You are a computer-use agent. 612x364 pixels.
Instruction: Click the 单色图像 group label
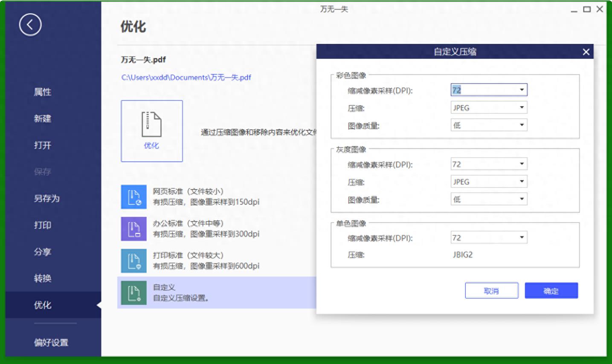pyautogui.click(x=351, y=223)
